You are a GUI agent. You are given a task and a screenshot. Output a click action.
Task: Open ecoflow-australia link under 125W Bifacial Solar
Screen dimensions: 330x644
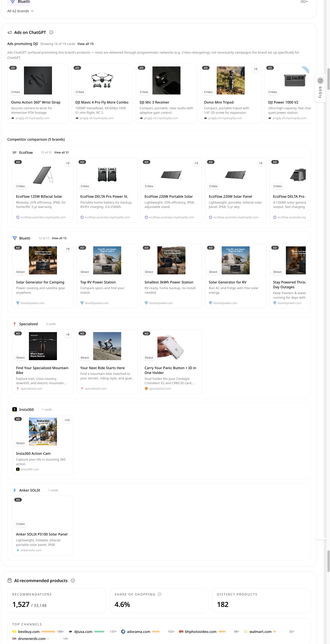pos(43,217)
